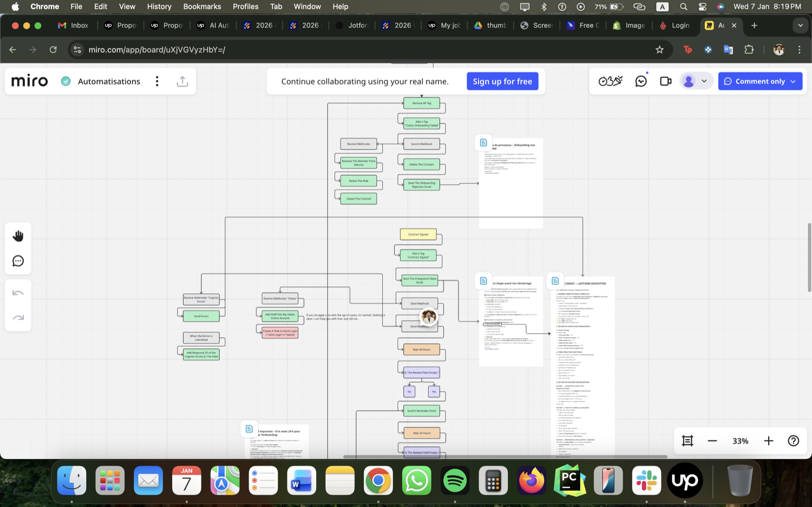
Task: Select the Wait 48 Hours node
Action: coord(422,350)
